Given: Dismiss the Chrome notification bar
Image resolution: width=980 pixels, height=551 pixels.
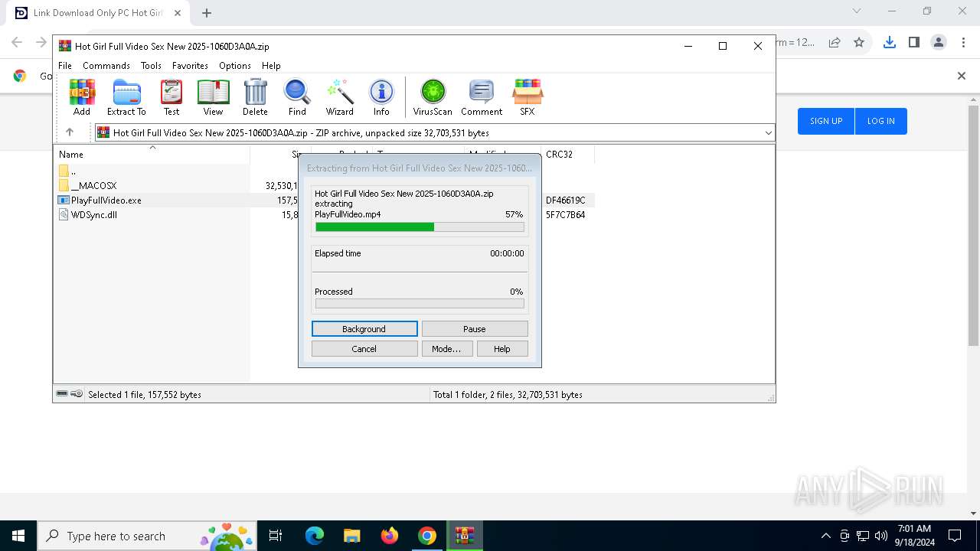Looking at the screenshot, I should pyautogui.click(x=962, y=76).
